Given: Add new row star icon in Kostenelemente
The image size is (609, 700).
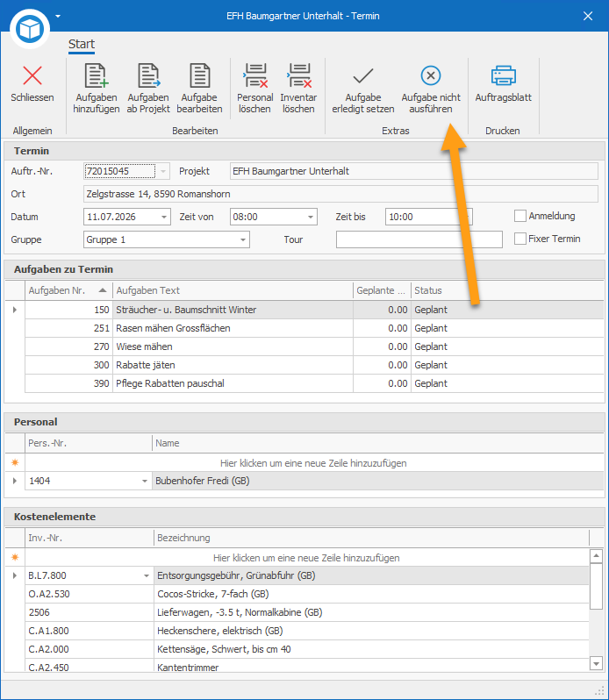Looking at the screenshot, I should coord(15,557).
